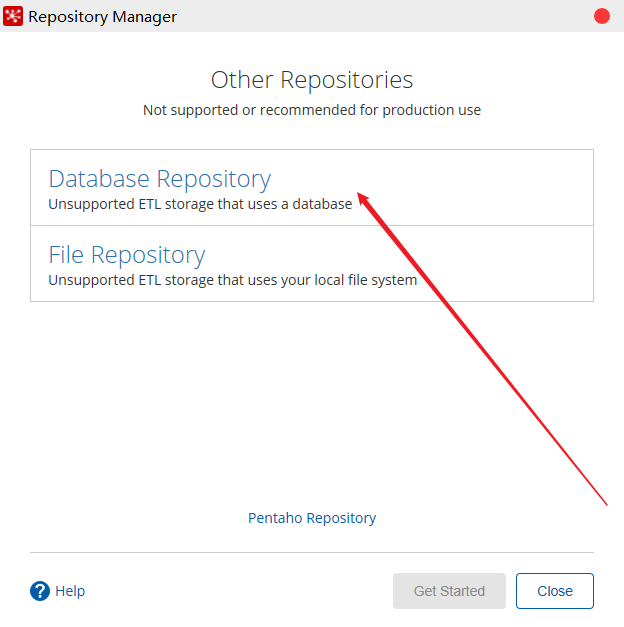Image resolution: width=624 pixels, height=627 pixels.
Task: Select the Database Repository heading
Action: [159, 179]
